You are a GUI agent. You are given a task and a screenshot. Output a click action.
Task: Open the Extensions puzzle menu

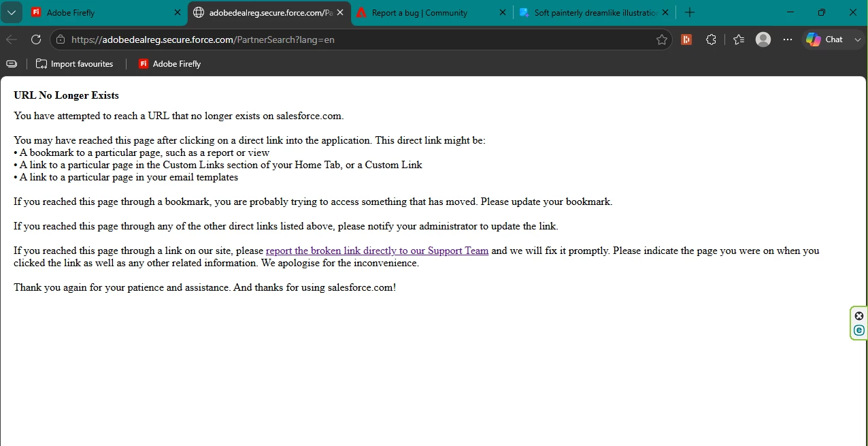[x=711, y=39]
